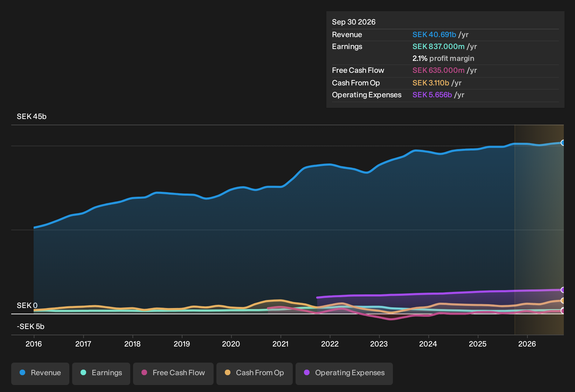Viewport: 575px width, 392px height.
Task: Click the 2018 x-axis label
Action: coord(132,344)
